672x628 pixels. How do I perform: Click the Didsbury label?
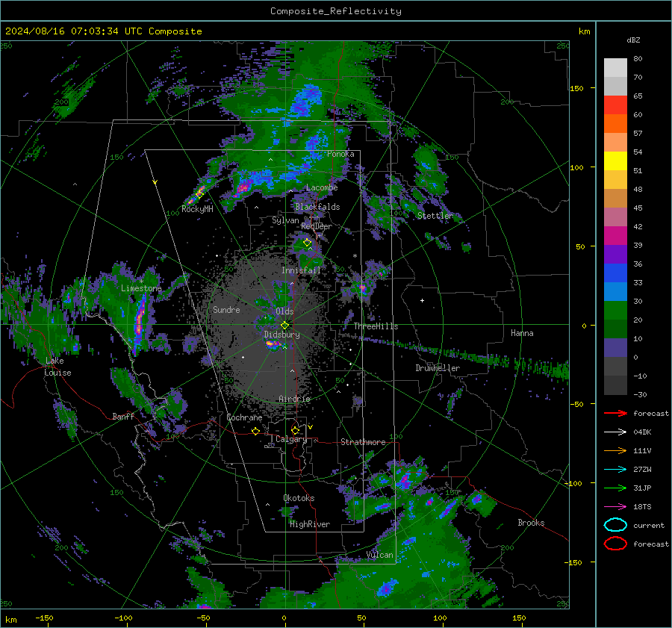click(281, 335)
